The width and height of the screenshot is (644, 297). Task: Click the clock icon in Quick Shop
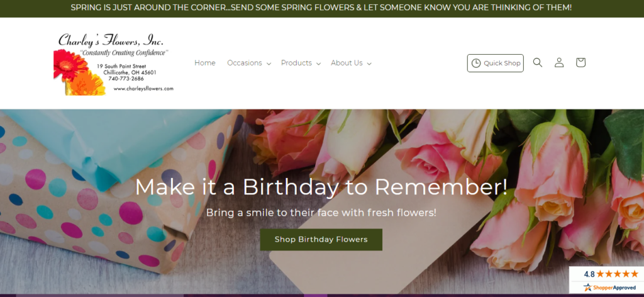tap(476, 64)
